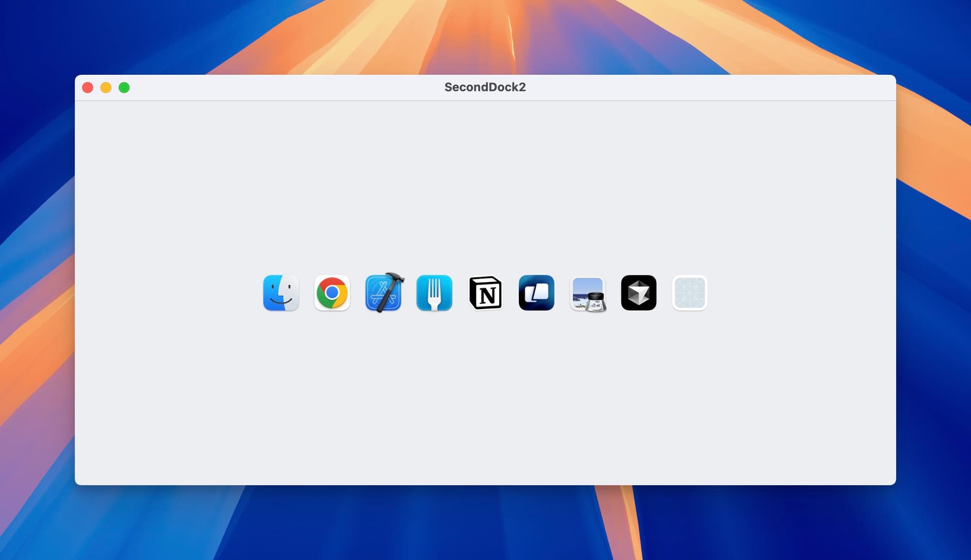Select the blank placeholder app icon

(x=690, y=293)
